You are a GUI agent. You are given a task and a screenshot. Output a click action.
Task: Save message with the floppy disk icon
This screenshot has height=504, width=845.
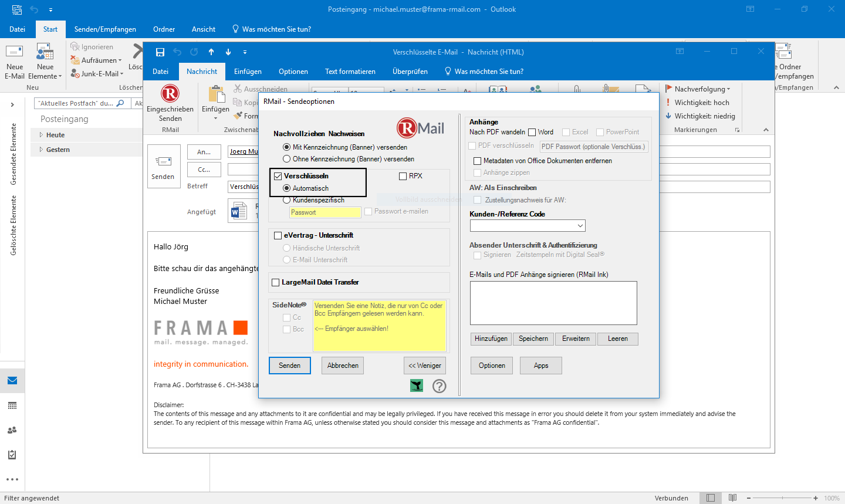(x=160, y=52)
